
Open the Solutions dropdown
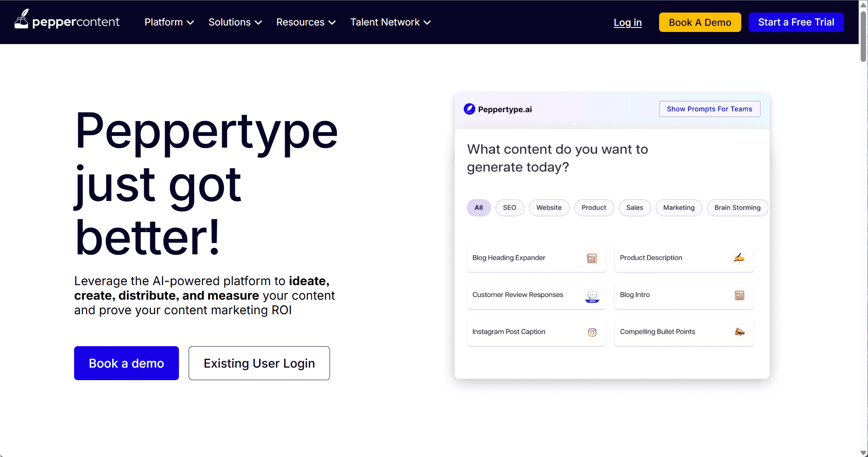pos(235,22)
